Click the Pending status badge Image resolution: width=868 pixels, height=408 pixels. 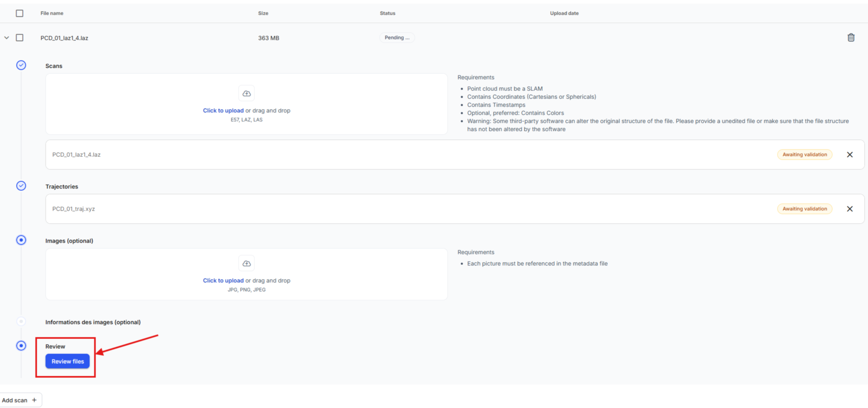click(x=397, y=38)
